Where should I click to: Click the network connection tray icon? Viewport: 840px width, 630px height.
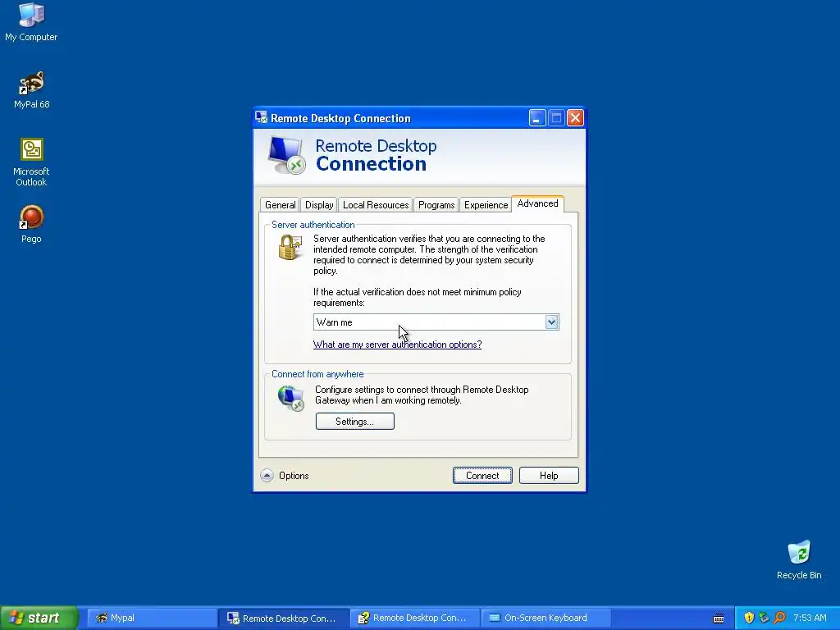764,618
